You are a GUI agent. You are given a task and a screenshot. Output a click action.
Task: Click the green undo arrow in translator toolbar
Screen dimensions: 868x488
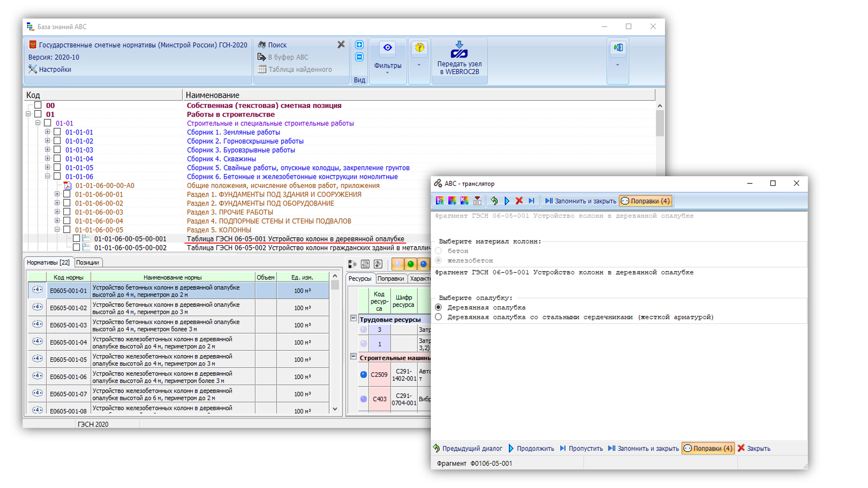(494, 201)
